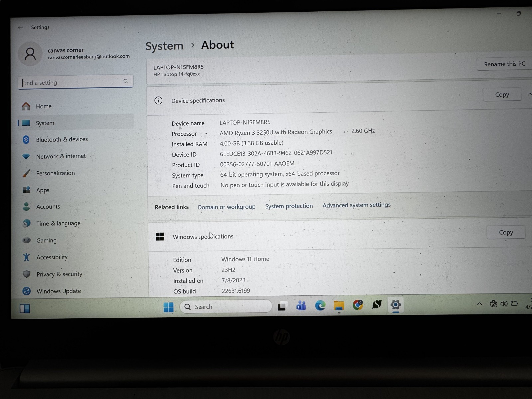Copy the Windows specifications
Image resolution: width=532 pixels, height=399 pixels.
click(506, 232)
